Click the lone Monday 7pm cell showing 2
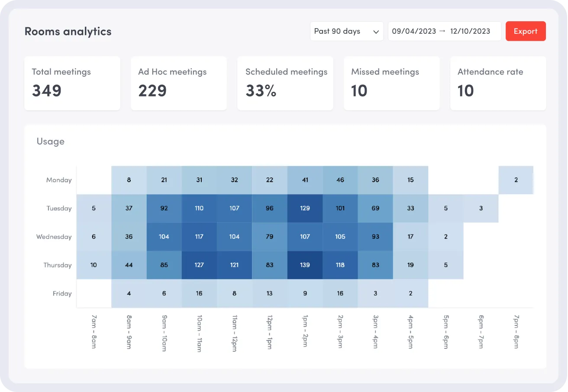 pos(516,180)
